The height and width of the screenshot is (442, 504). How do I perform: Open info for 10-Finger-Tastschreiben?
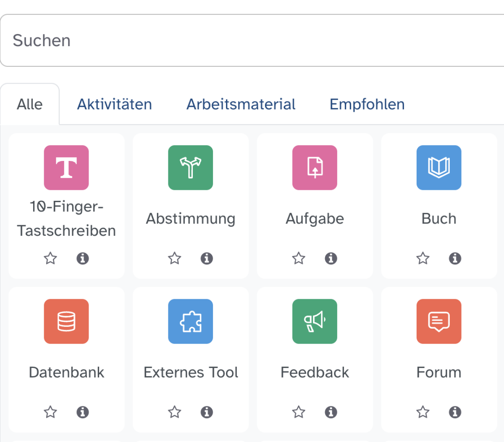83,258
